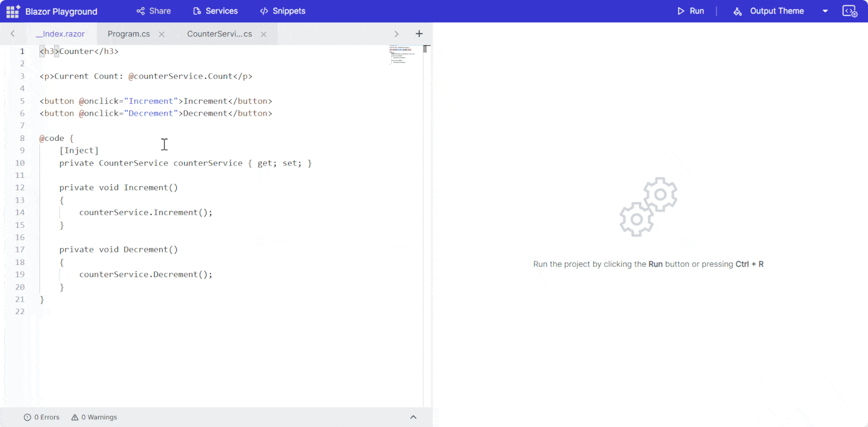Open the Output Theme paint bucket icon
Image resolution: width=868 pixels, height=427 pixels.
[738, 11]
